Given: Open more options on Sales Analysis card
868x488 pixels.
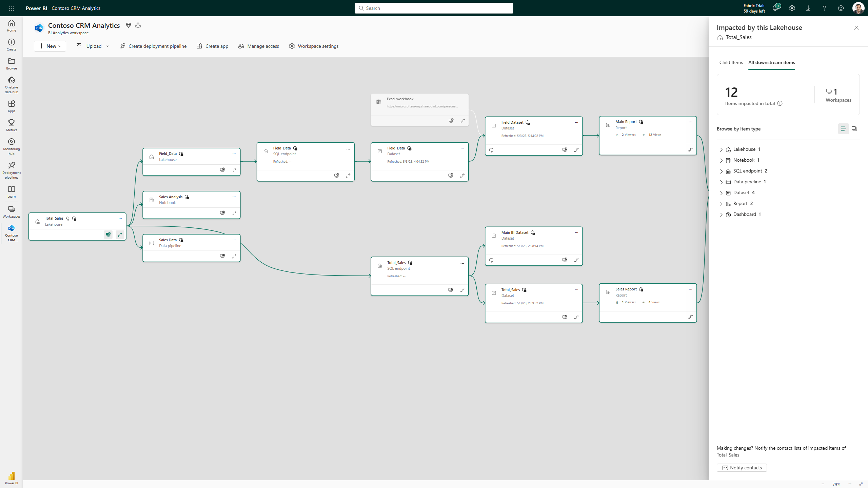Looking at the screenshot, I should (234, 197).
